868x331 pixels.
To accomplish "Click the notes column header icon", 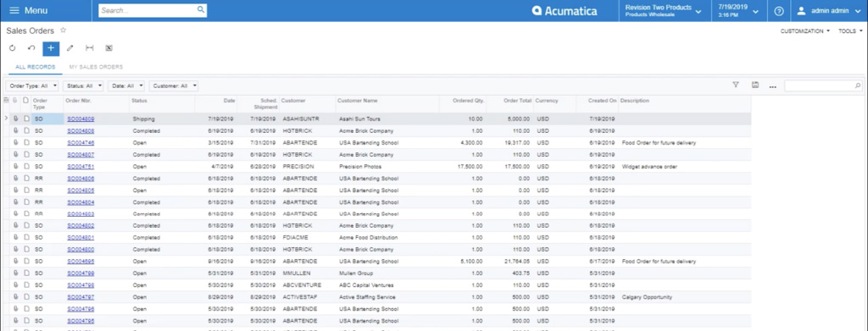I will [25, 101].
